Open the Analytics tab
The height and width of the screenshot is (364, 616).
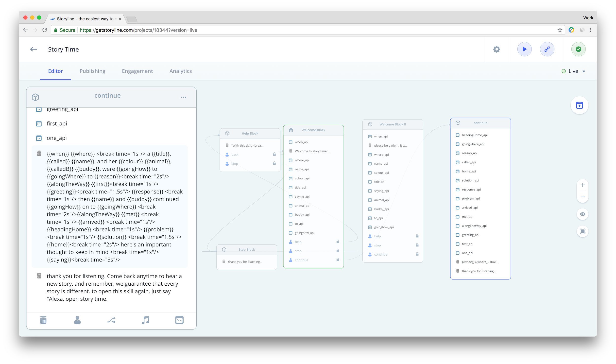coord(180,71)
